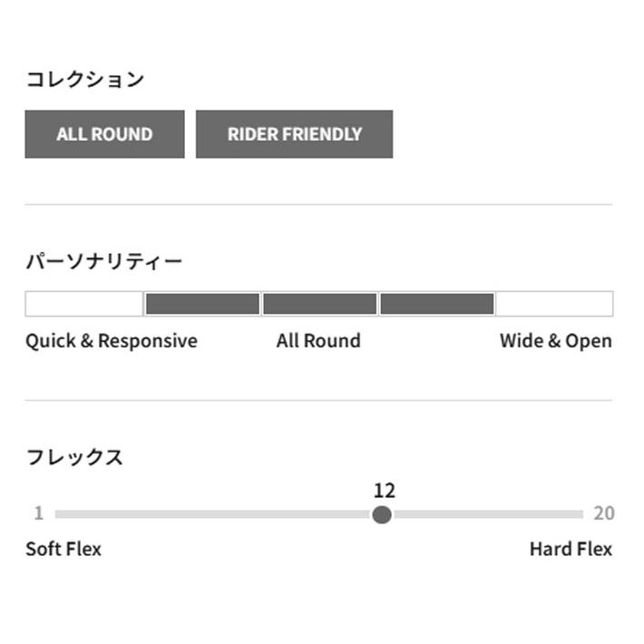Select the ALL ROUND collection button

104,134
